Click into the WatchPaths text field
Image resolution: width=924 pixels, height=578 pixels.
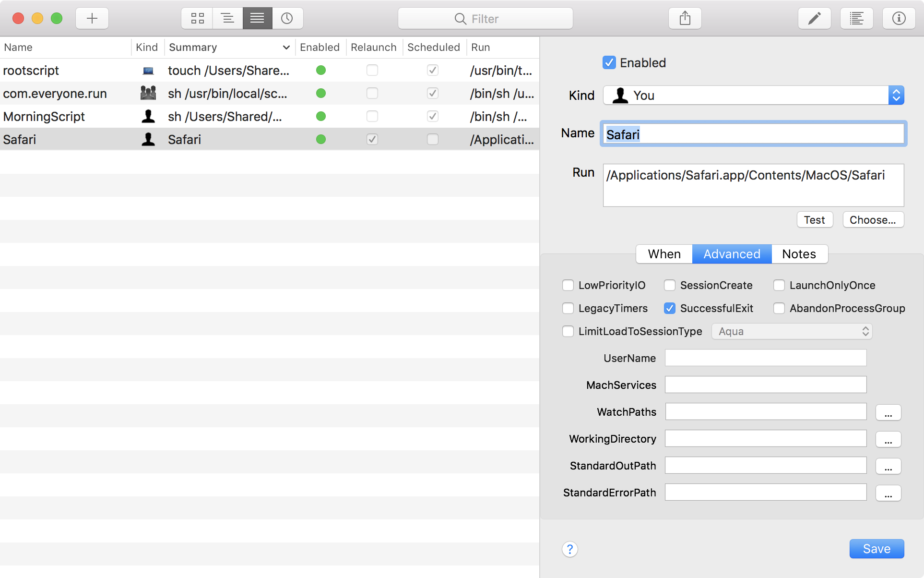click(x=766, y=412)
